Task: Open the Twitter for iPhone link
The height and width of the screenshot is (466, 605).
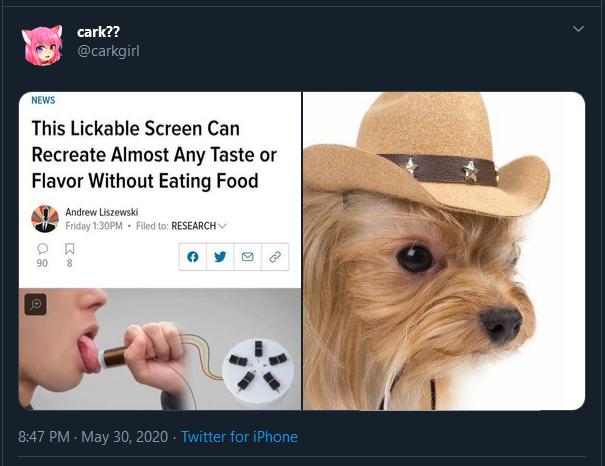Action: 238,437
